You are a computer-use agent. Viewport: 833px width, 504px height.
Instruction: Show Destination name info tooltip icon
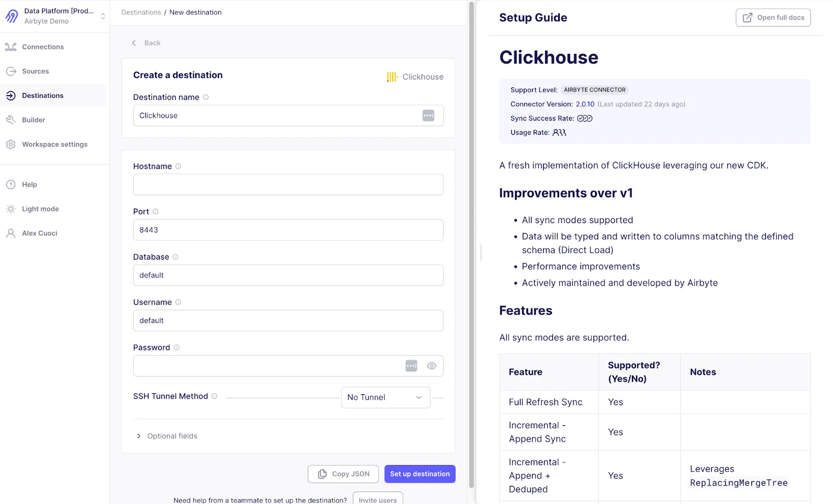206,97
